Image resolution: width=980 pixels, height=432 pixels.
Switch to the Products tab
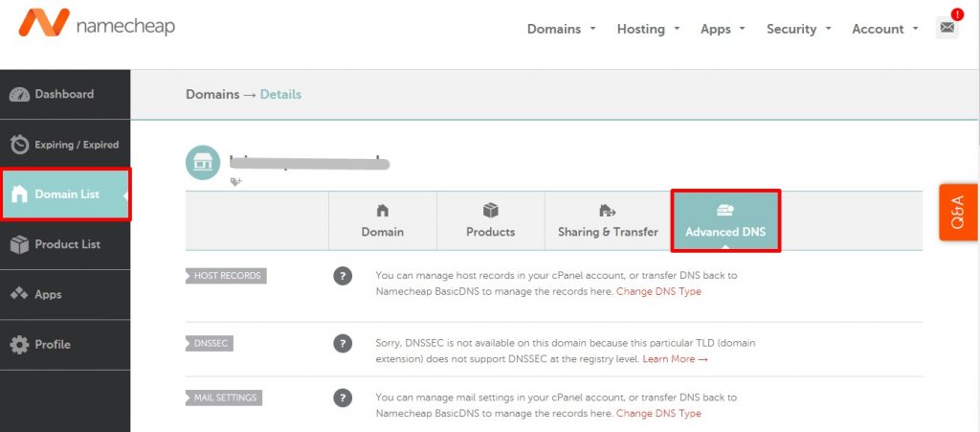491,220
